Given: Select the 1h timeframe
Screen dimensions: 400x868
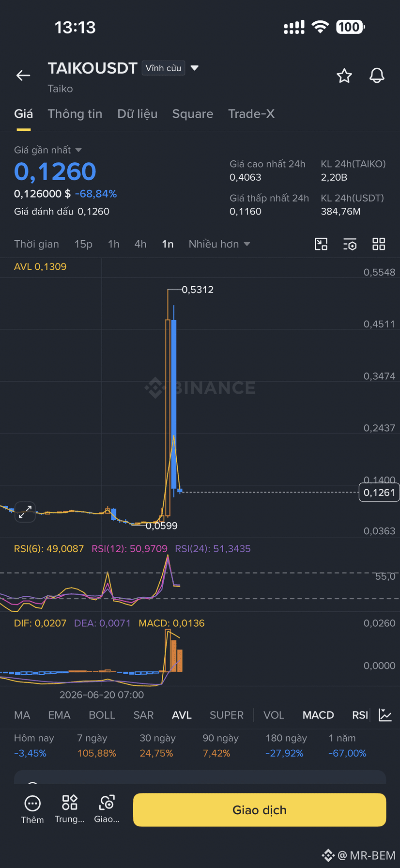Looking at the screenshot, I should tap(114, 244).
